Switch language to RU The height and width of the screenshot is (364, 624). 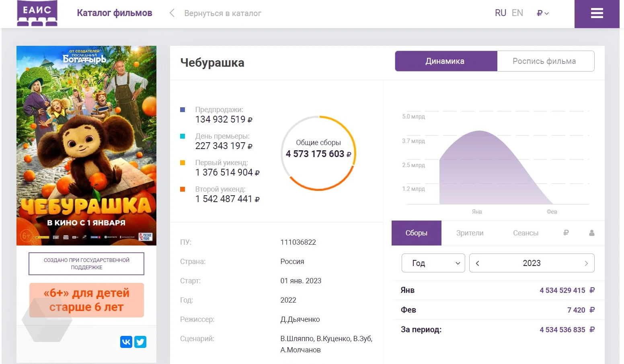(501, 13)
